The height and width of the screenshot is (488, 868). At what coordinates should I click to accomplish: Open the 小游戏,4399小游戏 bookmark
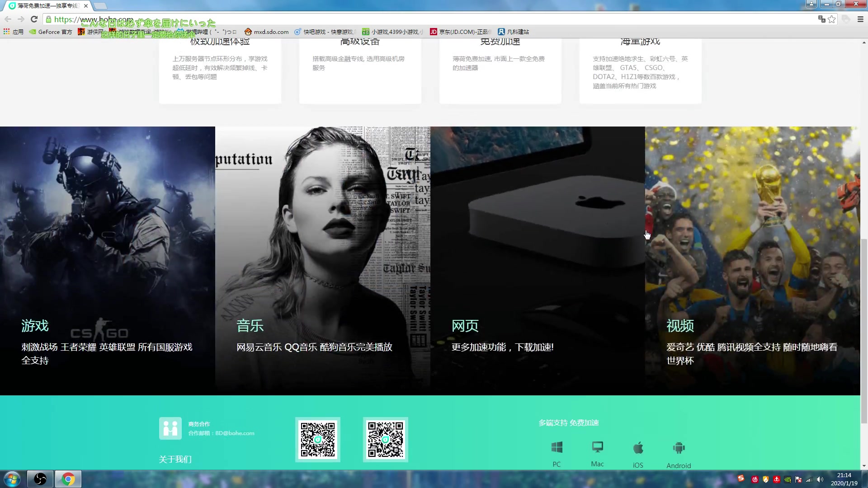click(x=393, y=32)
